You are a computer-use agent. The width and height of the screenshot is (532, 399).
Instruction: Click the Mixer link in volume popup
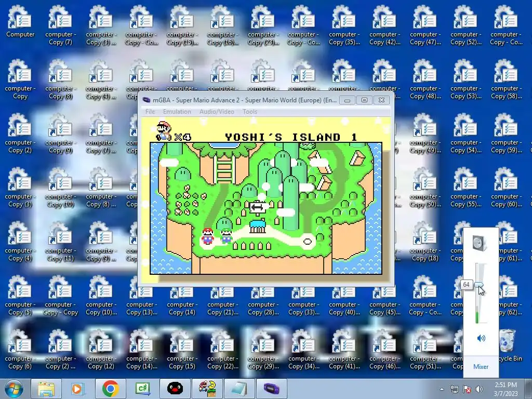(x=481, y=367)
